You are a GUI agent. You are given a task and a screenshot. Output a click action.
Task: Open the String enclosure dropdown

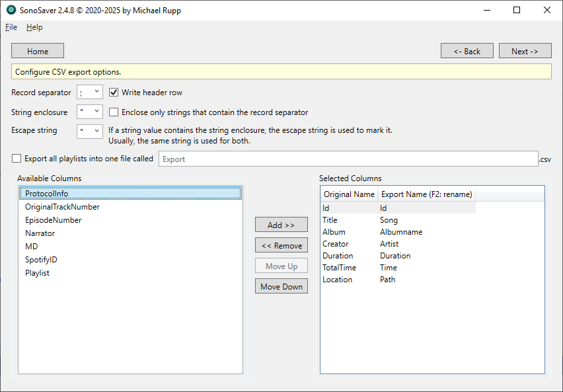98,112
